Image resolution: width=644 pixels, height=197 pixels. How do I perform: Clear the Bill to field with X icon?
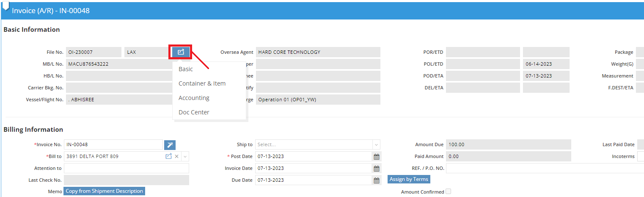177,156
